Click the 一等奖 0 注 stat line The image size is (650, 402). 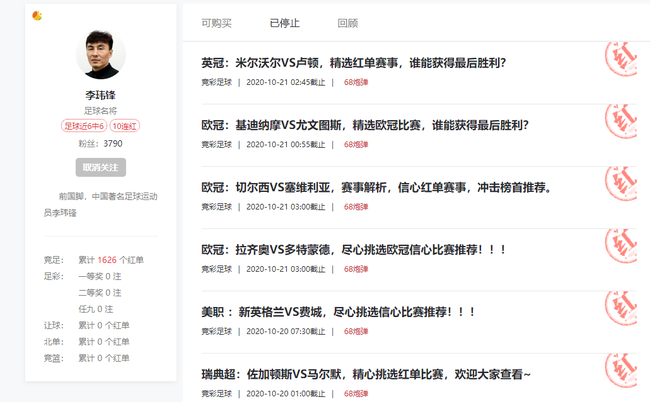[x=100, y=276]
